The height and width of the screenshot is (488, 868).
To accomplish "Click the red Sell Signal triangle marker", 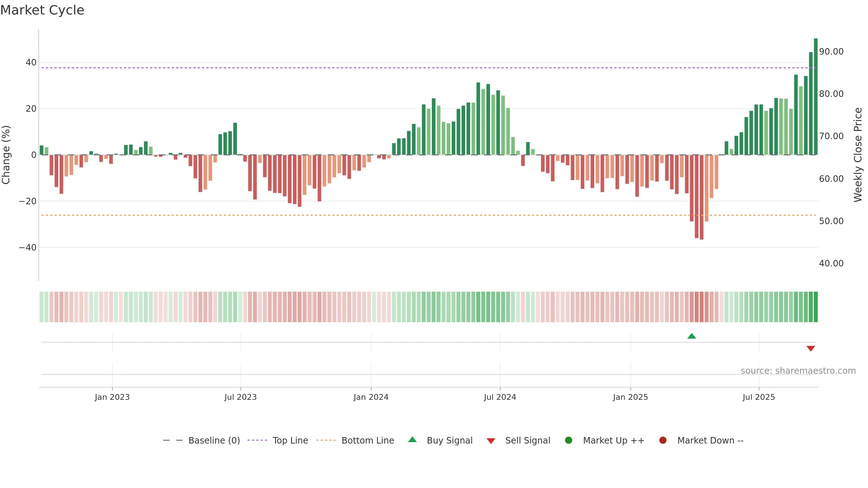I will click(x=810, y=348).
